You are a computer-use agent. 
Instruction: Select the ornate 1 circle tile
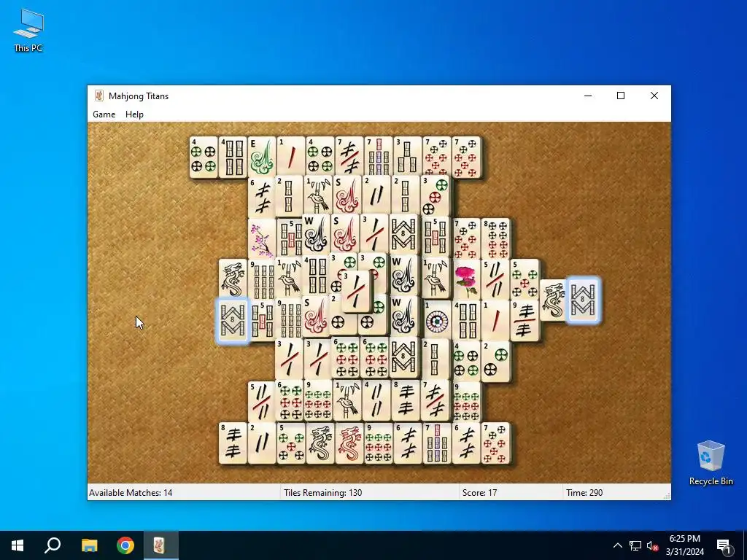tap(437, 321)
